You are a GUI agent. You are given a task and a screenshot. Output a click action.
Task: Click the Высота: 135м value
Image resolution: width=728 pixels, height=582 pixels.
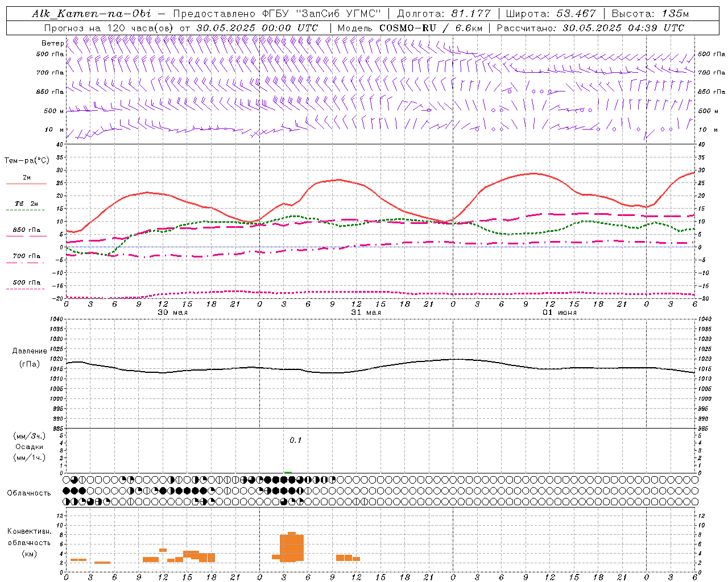(x=650, y=14)
